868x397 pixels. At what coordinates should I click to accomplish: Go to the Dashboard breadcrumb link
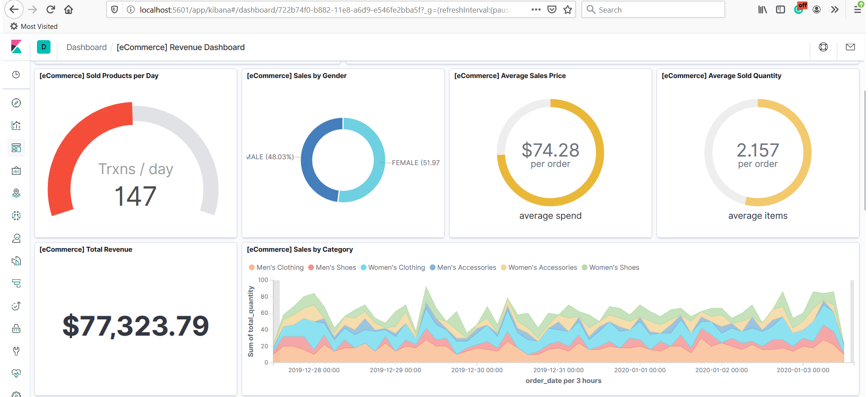tap(87, 47)
